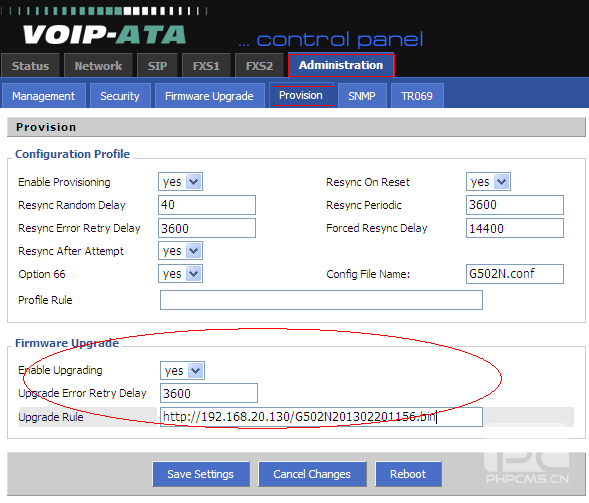This screenshot has height=503, width=589.
Task: Expand Resync On Reset dropdown
Action: click(x=488, y=182)
